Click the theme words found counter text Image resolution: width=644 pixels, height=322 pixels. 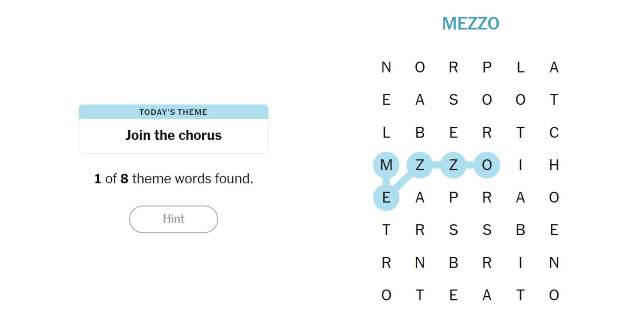(x=173, y=179)
